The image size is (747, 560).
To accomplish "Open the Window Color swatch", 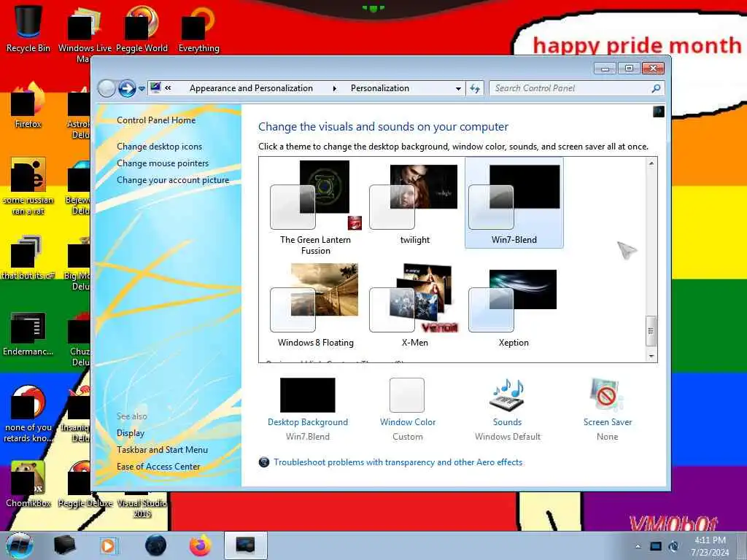I will (x=407, y=395).
